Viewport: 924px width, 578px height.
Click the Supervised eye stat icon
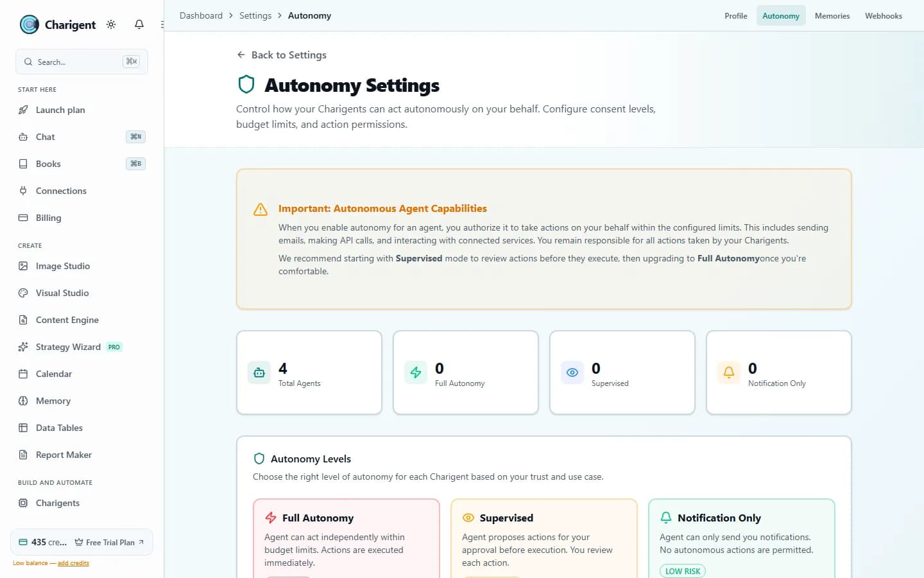[572, 372]
